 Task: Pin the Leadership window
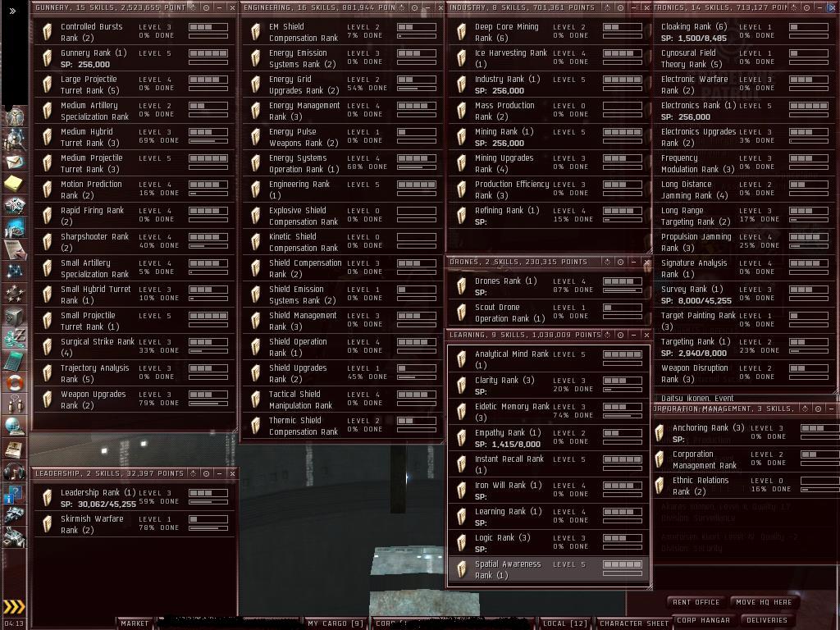[194, 473]
